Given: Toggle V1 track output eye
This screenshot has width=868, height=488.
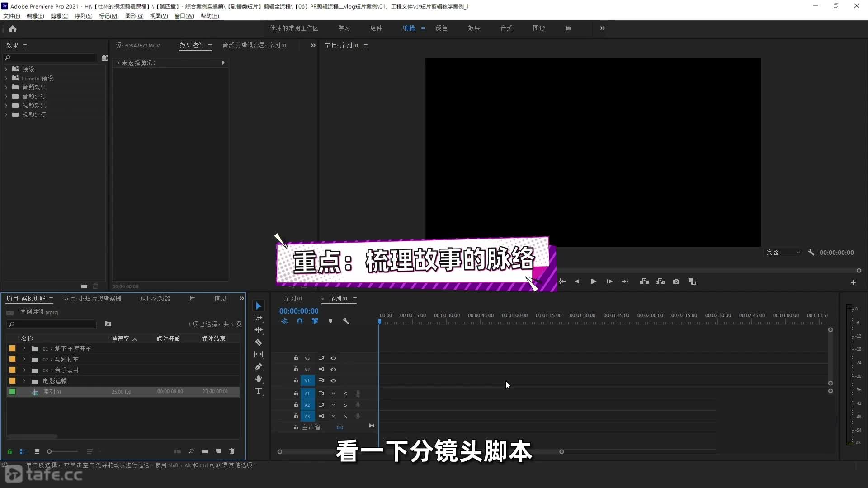Looking at the screenshot, I should point(333,380).
